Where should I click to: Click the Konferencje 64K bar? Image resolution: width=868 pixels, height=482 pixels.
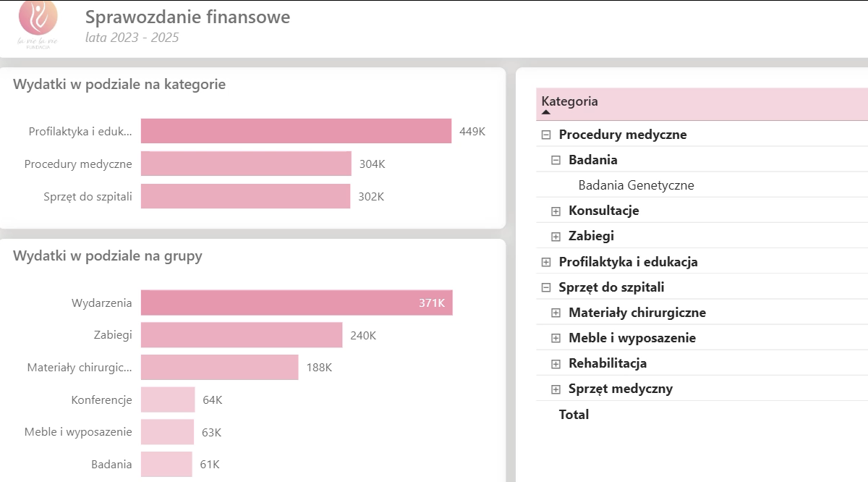pos(168,399)
